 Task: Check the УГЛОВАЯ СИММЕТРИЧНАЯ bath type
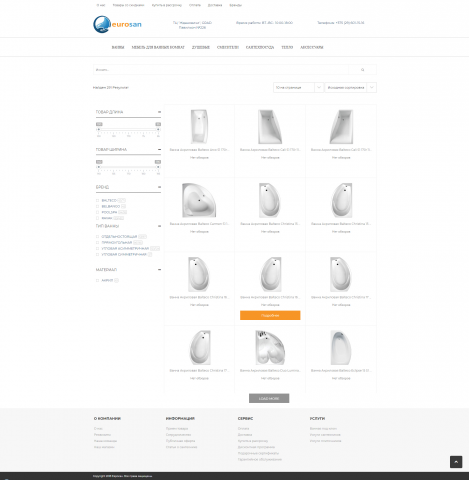point(97,254)
